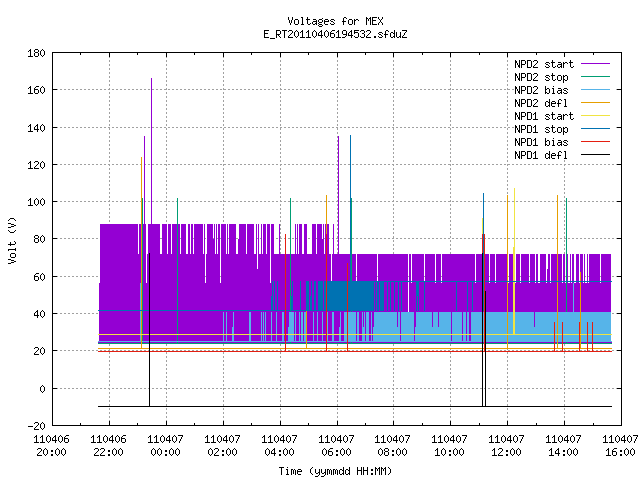Click the tallest purple spike near 166 V

tap(151, 151)
